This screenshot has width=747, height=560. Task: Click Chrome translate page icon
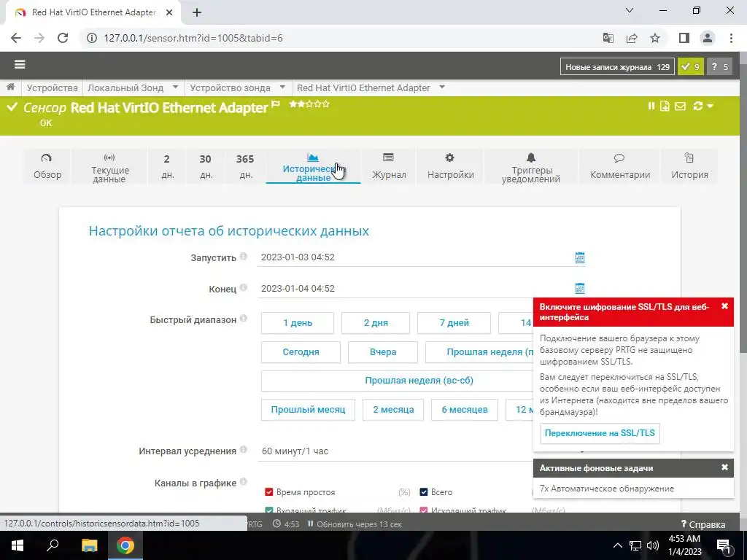(x=608, y=38)
